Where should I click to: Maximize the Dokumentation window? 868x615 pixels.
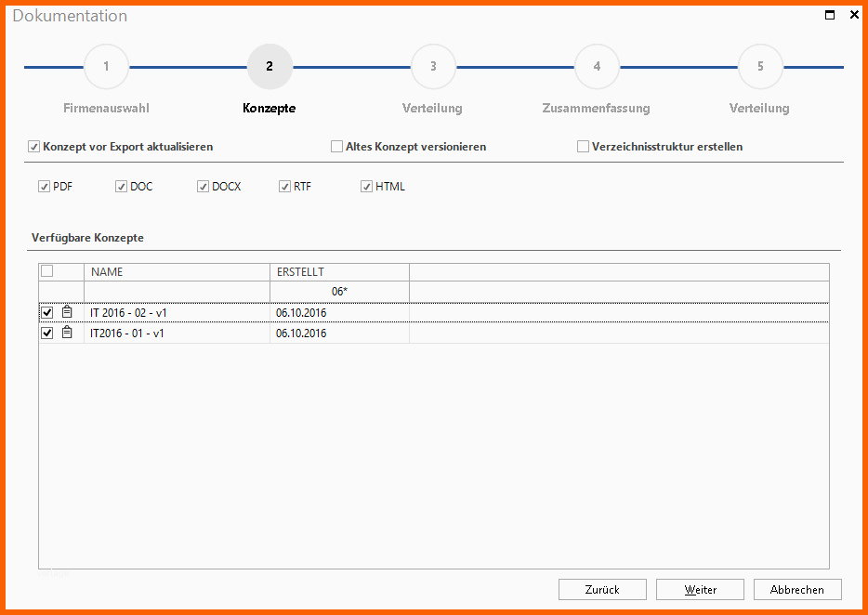point(830,15)
